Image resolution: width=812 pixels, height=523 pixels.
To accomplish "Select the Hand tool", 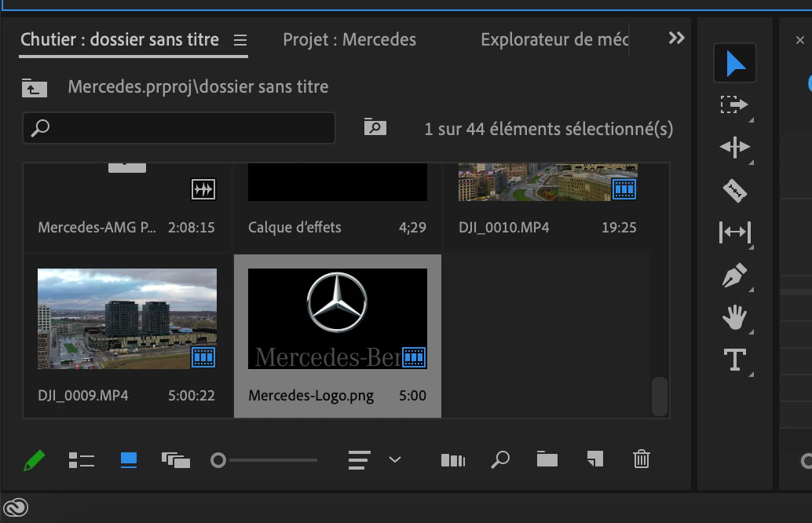I will coord(734,317).
